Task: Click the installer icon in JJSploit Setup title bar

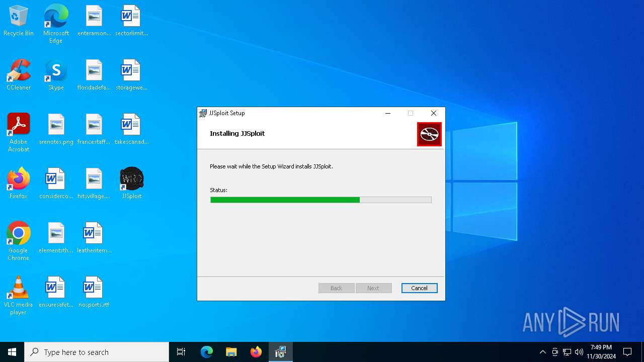Action: click(x=203, y=113)
